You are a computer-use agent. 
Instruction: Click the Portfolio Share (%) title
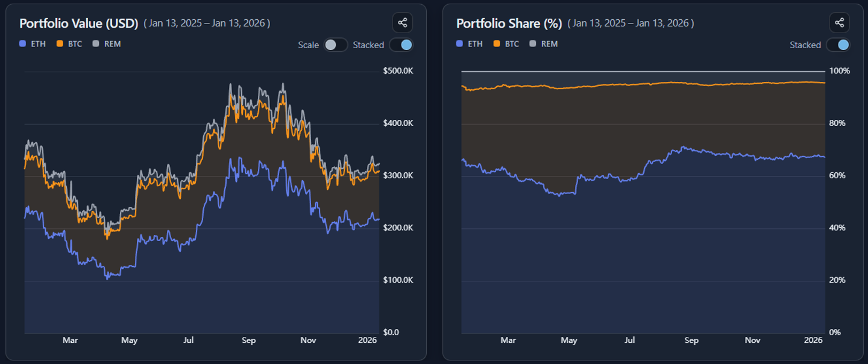[509, 24]
